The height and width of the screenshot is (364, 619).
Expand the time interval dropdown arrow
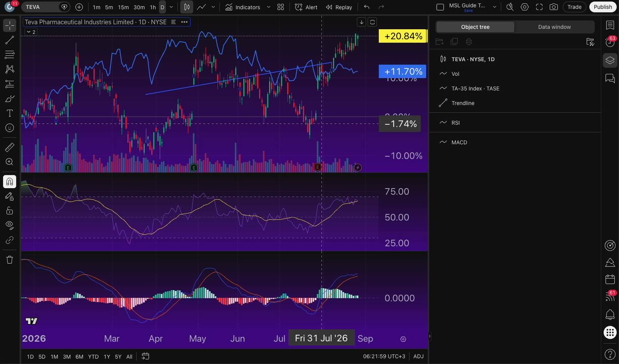pyautogui.click(x=172, y=7)
